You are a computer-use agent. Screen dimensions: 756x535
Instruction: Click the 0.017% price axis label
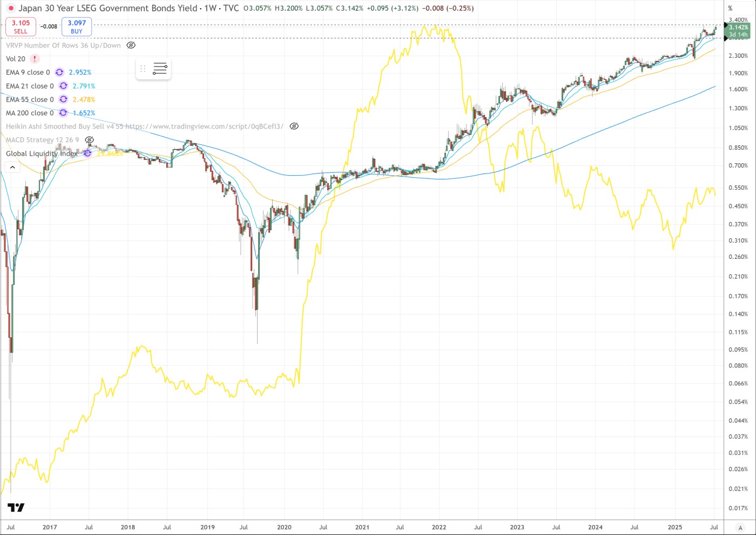[738, 508]
